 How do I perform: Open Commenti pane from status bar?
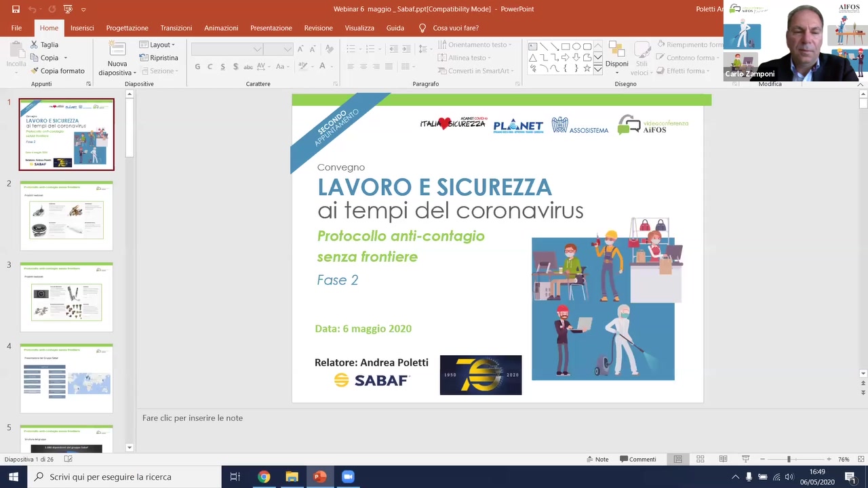click(x=638, y=459)
